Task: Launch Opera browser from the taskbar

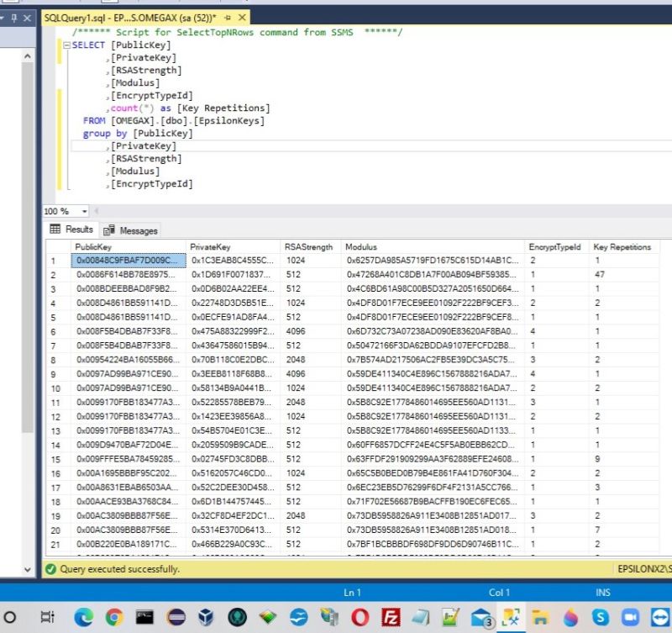Action: point(360,617)
